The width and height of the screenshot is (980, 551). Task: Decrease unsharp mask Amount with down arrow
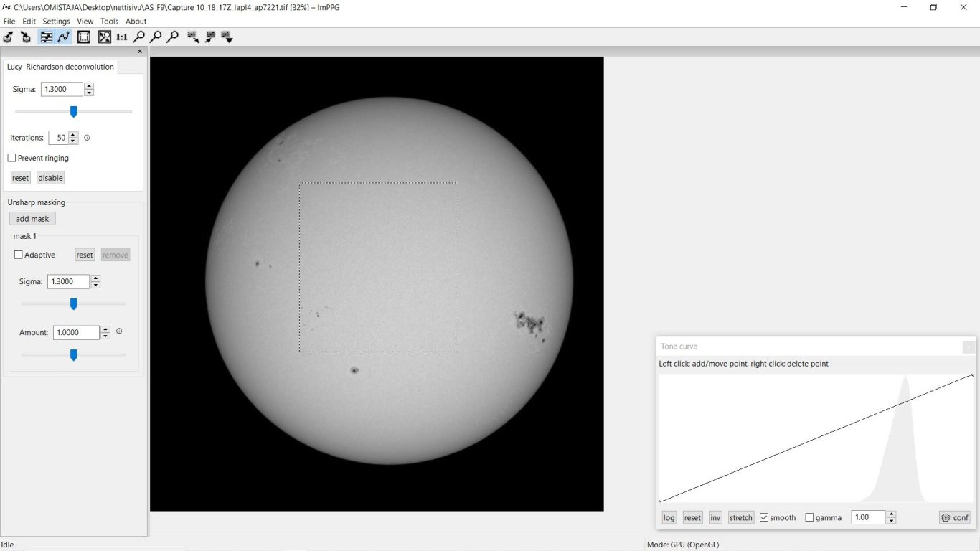click(x=105, y=336)
